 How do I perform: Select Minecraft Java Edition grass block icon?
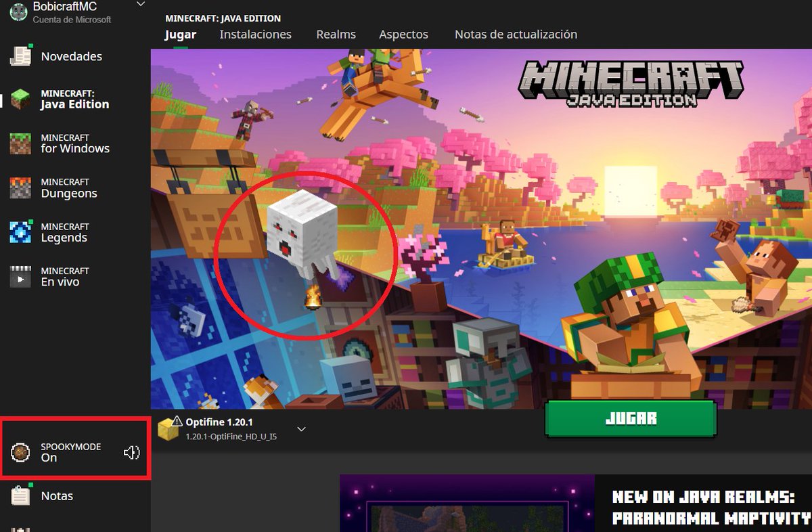20,99
